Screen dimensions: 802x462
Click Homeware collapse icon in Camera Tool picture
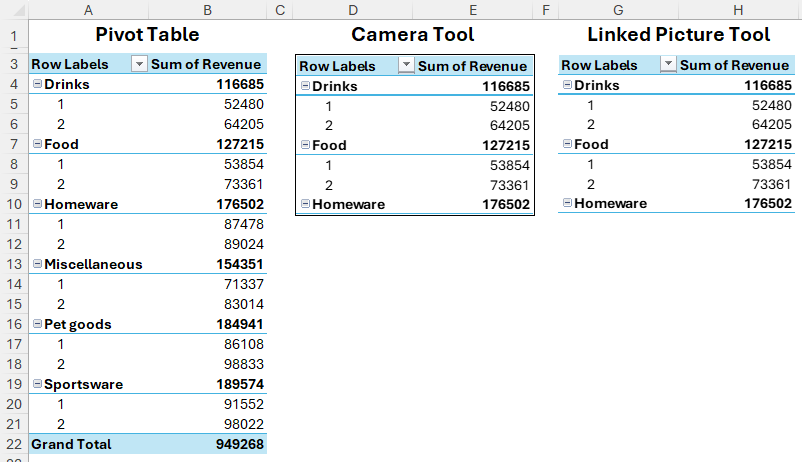pos(305,204)
